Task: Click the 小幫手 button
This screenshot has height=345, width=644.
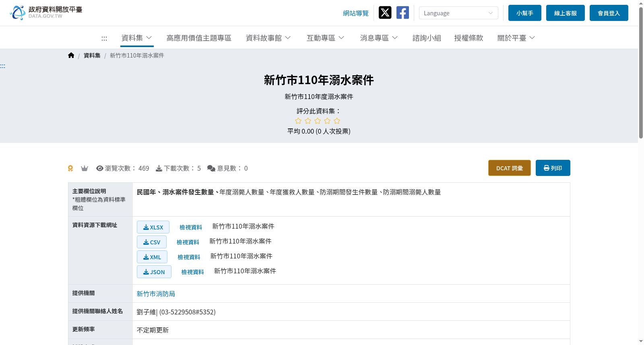Action: [525, 13]
